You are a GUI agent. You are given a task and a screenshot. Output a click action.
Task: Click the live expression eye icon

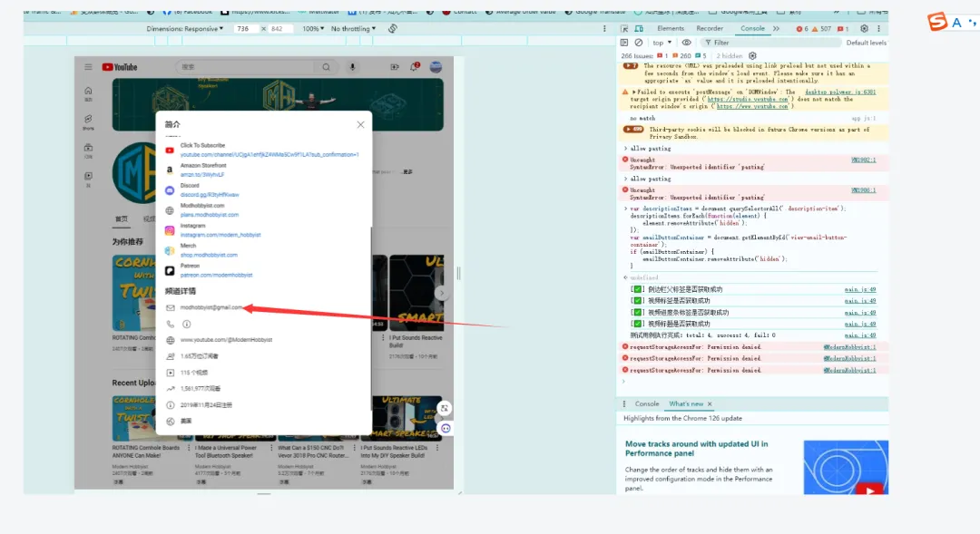coord(687,43)
